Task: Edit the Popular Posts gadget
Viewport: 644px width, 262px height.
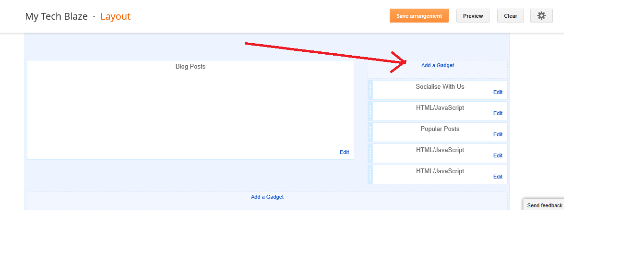Action: tap(498, 134)
